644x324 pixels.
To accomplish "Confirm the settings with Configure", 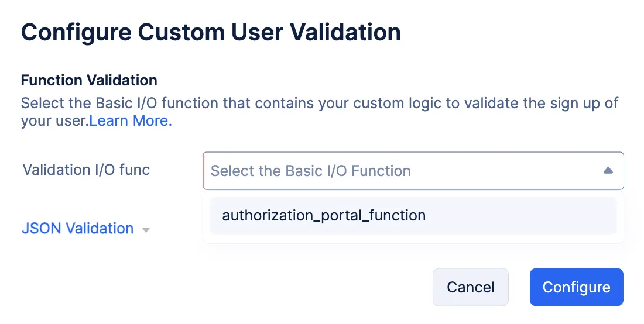I will 576,287.
